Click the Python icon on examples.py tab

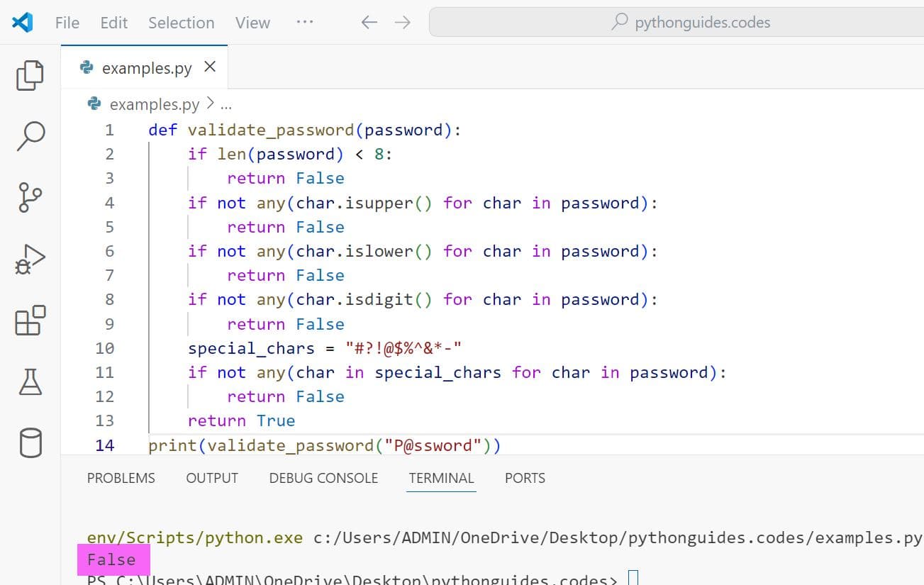point(87,67)
